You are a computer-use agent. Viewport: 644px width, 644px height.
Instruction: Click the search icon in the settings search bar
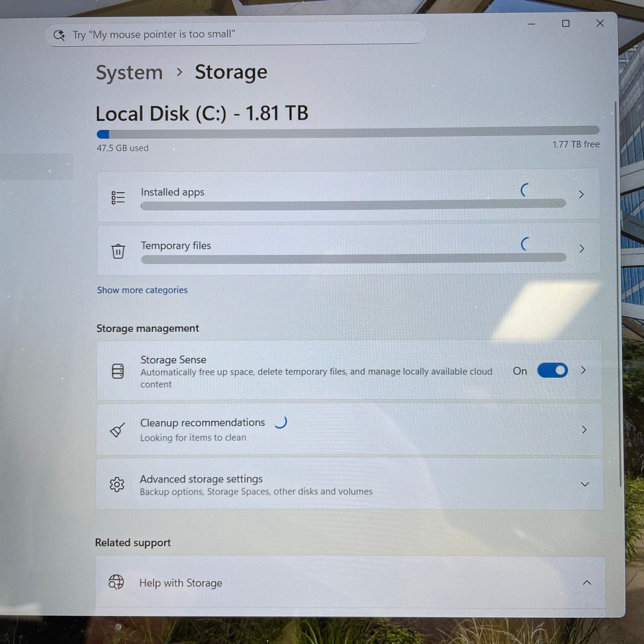coord(59,35)
